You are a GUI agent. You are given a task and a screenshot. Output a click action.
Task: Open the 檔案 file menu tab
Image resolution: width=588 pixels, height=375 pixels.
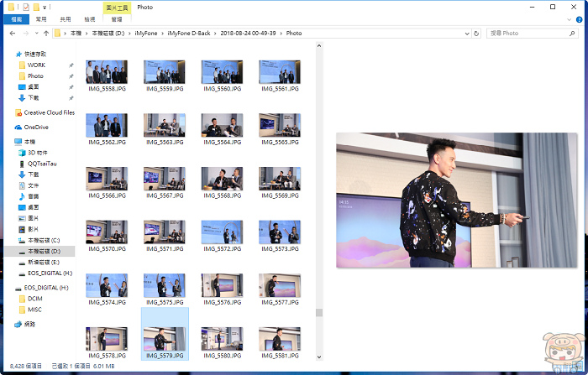point(16,18)
